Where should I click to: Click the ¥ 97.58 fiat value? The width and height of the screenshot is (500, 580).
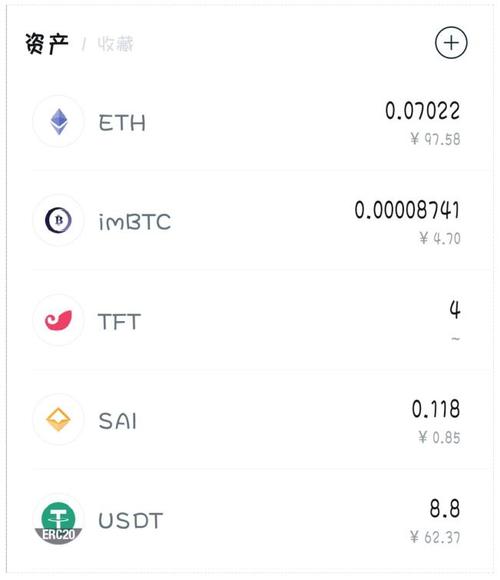[x=435, y=139]
